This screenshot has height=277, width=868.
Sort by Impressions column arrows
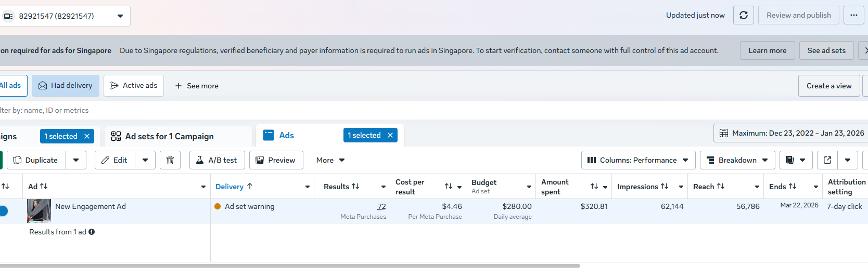[x=665, y=186]
